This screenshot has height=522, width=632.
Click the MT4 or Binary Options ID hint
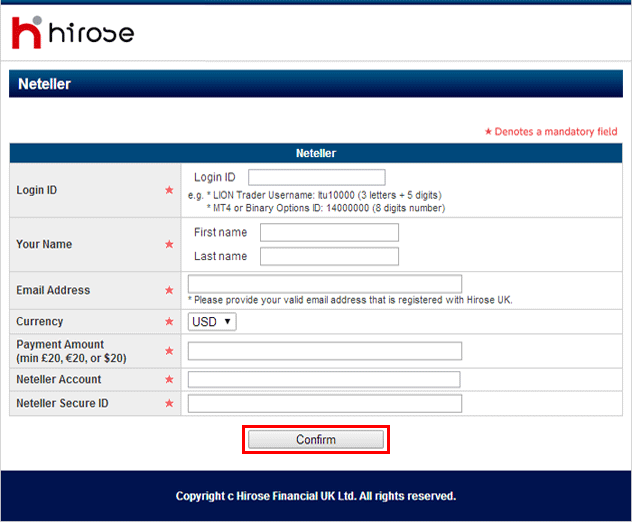(326, 208)
